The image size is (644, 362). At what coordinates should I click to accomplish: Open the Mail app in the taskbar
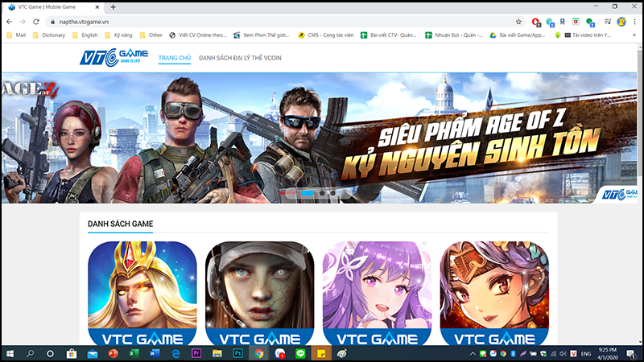click(x=93, y=353)
